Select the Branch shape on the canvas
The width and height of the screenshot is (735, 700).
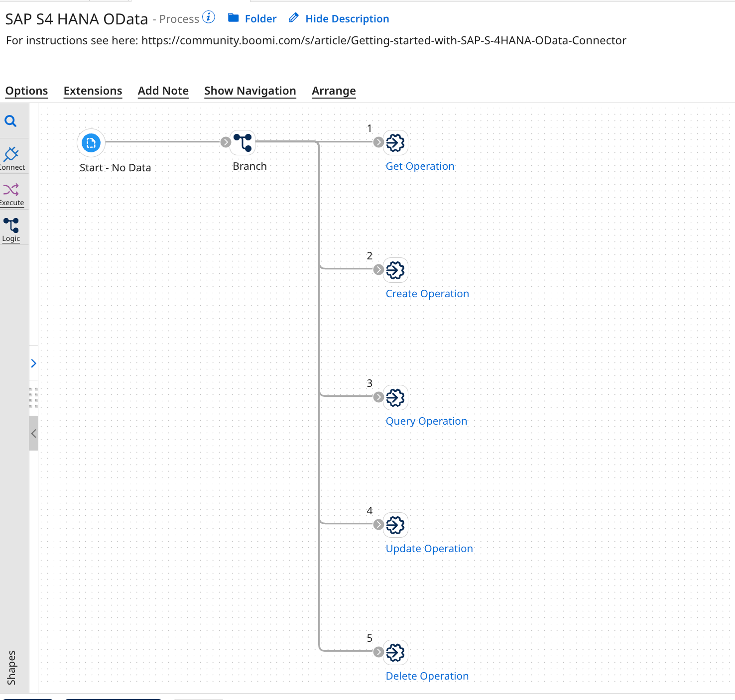(x=243, y=142)
